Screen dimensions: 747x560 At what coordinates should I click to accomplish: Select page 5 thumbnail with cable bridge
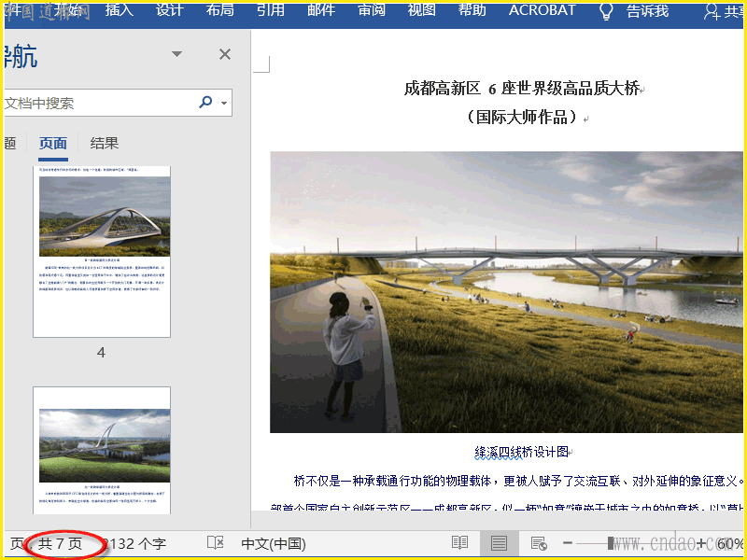pyautogui.click(x=102, y=451)
